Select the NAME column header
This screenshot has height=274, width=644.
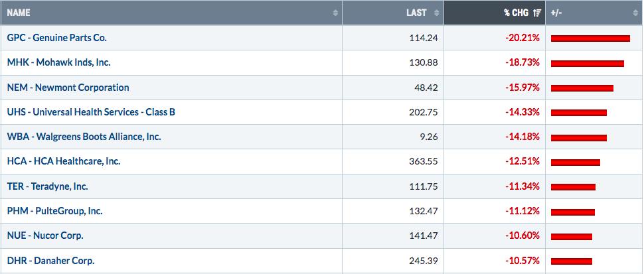(171, 13)
